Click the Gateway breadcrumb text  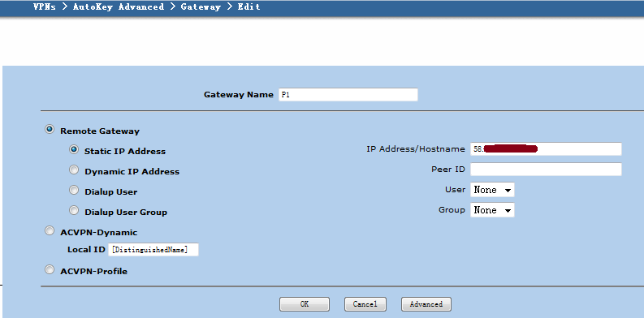[201, 7]
